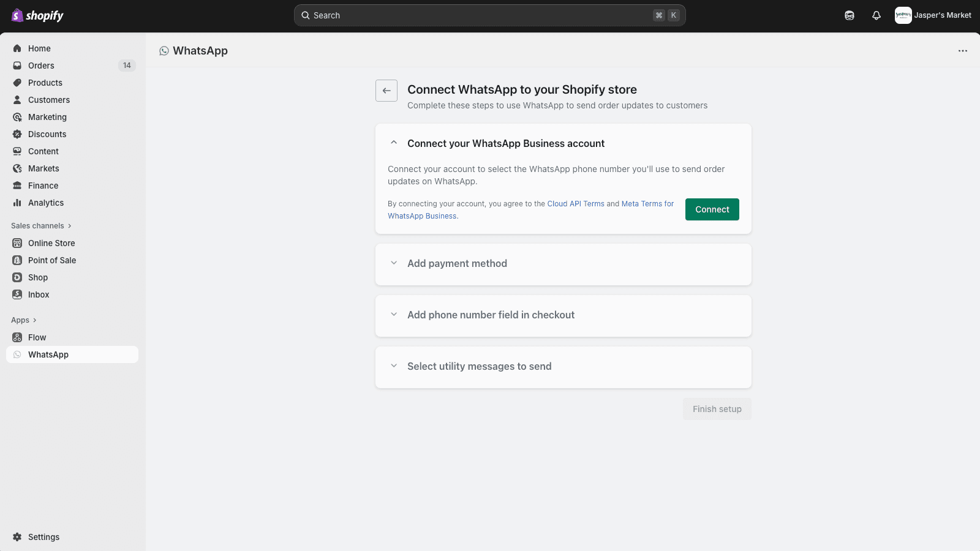Click the WhatsApp icon in page header

pos(164,51)
